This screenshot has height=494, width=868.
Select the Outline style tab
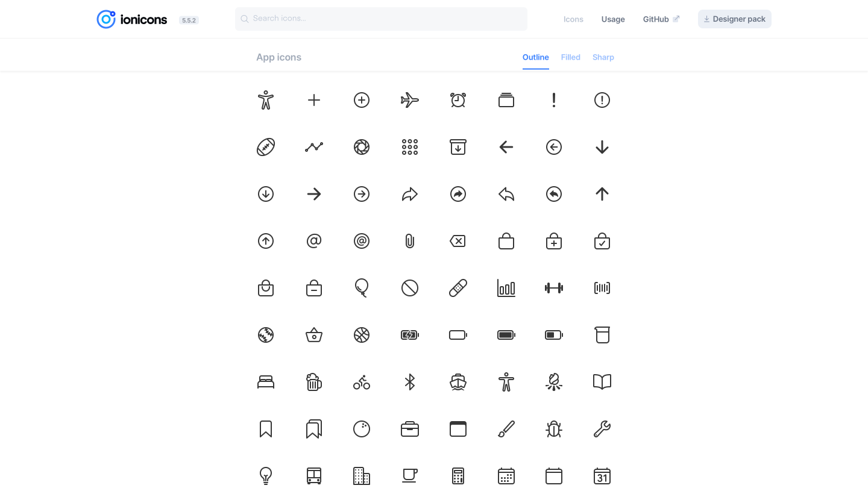click(536, 57)
